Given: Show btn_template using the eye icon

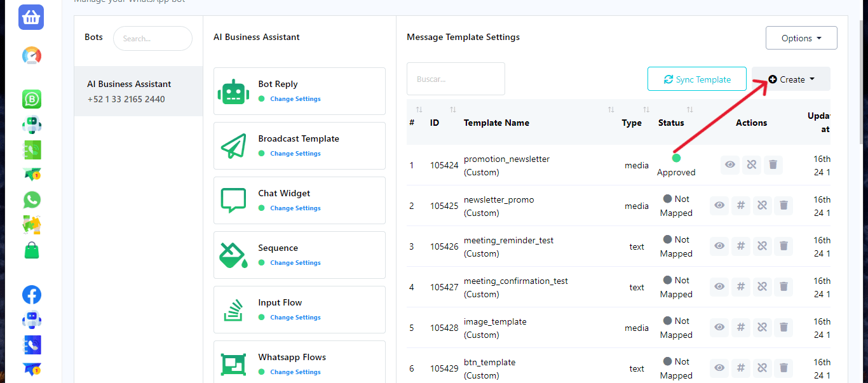Looking at the screenshot, I should coord(719,368).
